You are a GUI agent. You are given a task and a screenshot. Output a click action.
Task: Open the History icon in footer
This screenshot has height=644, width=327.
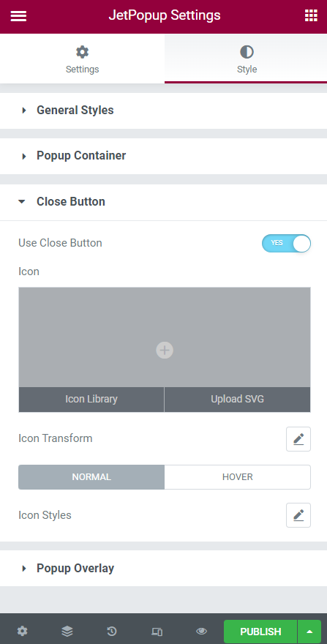pyautogui.click(x=112, y=632)
